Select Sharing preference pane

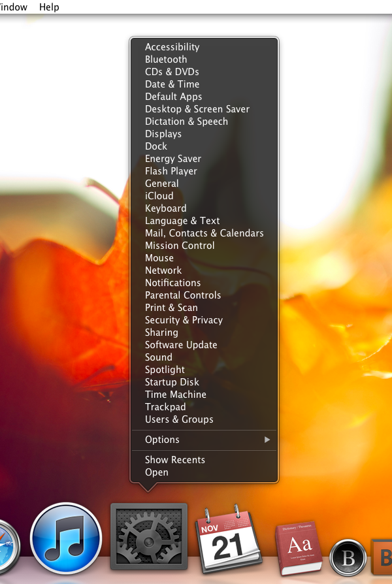161,333
